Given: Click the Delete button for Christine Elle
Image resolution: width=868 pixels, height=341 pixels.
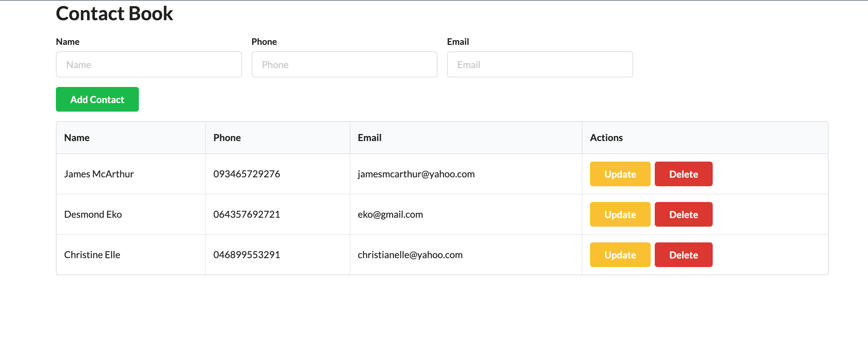Looking at the screenshot, I should pos(683,254).
